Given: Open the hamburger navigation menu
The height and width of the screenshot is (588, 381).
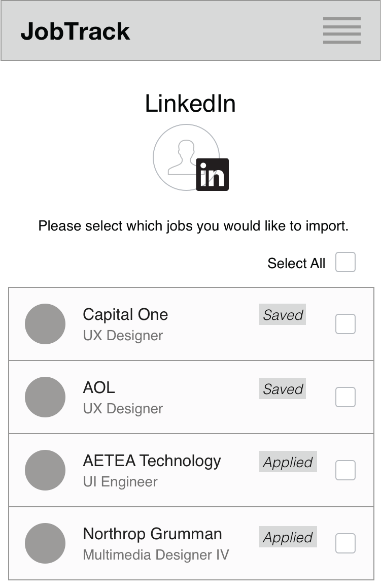Looking at the screenshot, I should coord(341,30).
